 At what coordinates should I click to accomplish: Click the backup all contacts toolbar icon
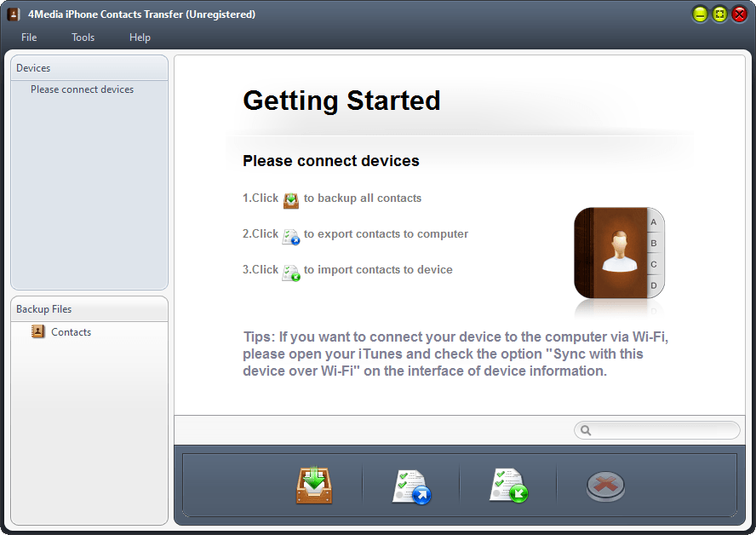coord(314,486)
